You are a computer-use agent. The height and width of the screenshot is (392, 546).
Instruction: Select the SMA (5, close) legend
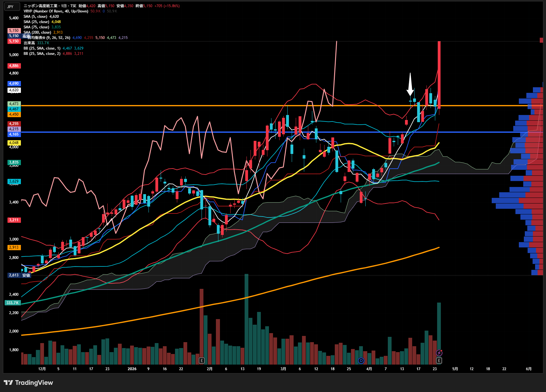tap(35, 17)
